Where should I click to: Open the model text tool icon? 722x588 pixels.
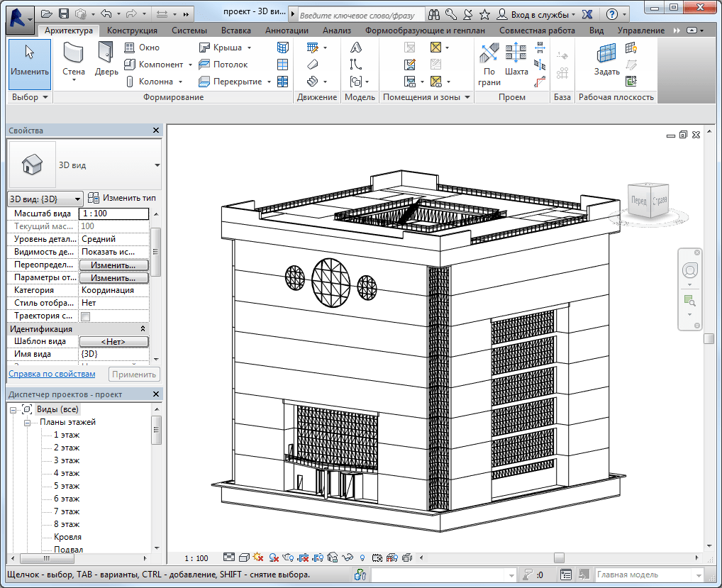pos(355,48)
